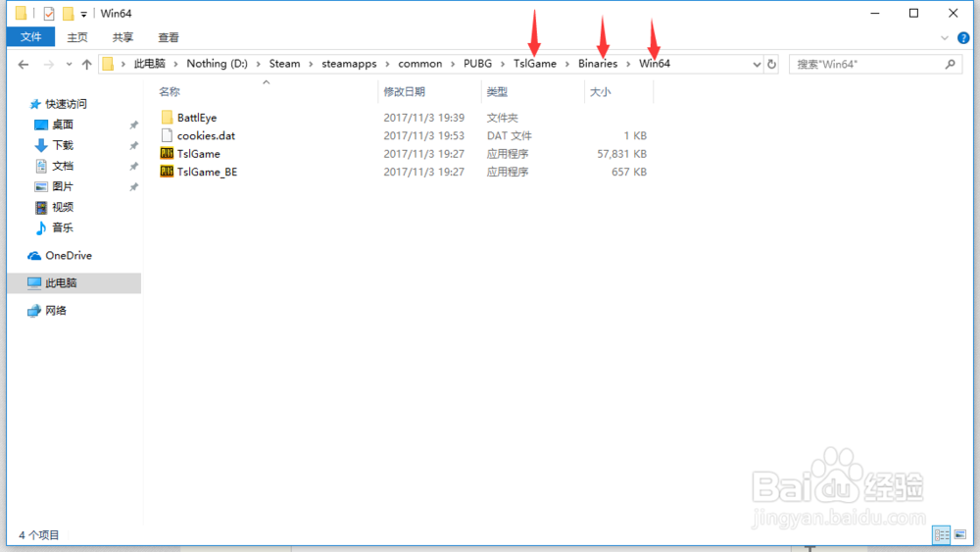Viewport: 980px width, 552px height.
Task: Unpin 图片 using its pin icon
Action: [x=133, y=187]
